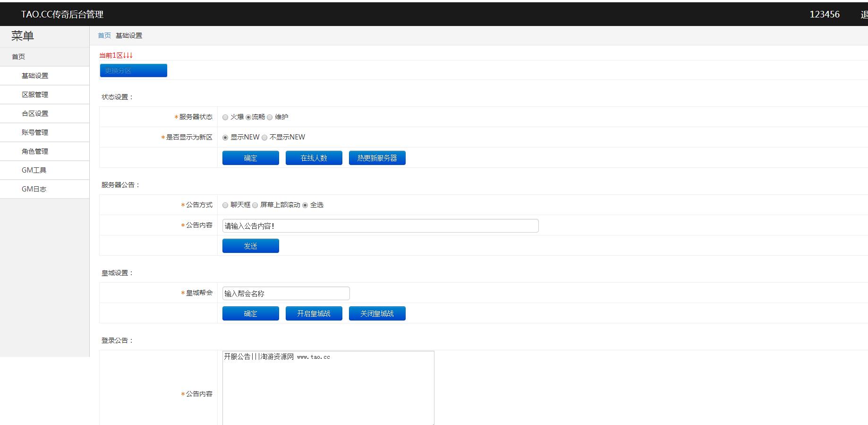This screenshot has width=868, height=425.
Task: Click the 关闭皇城战 button
Action: [377, 313]
